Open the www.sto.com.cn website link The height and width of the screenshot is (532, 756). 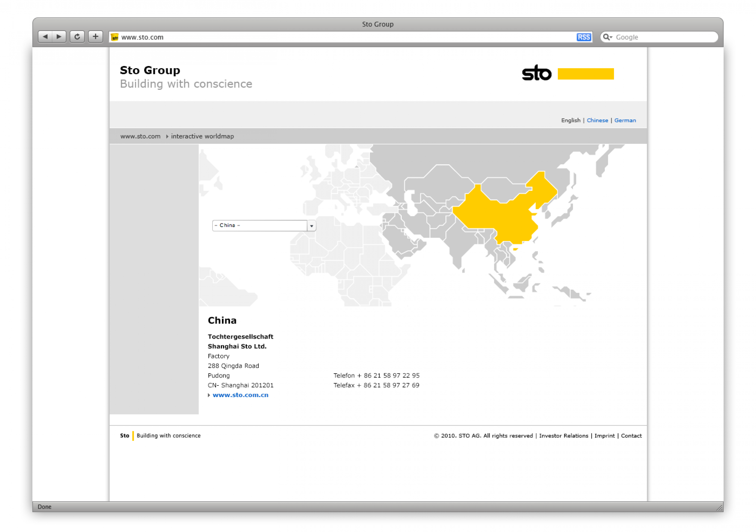(240, 395)
